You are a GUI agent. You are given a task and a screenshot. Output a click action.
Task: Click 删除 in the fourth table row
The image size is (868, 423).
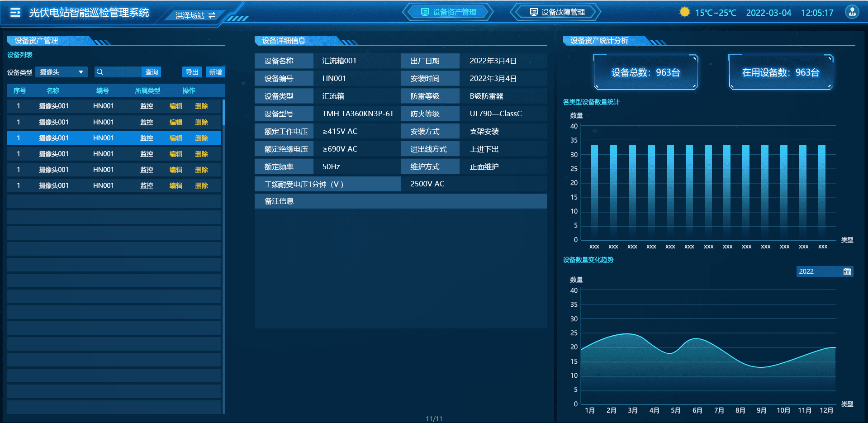pos(202,154)
